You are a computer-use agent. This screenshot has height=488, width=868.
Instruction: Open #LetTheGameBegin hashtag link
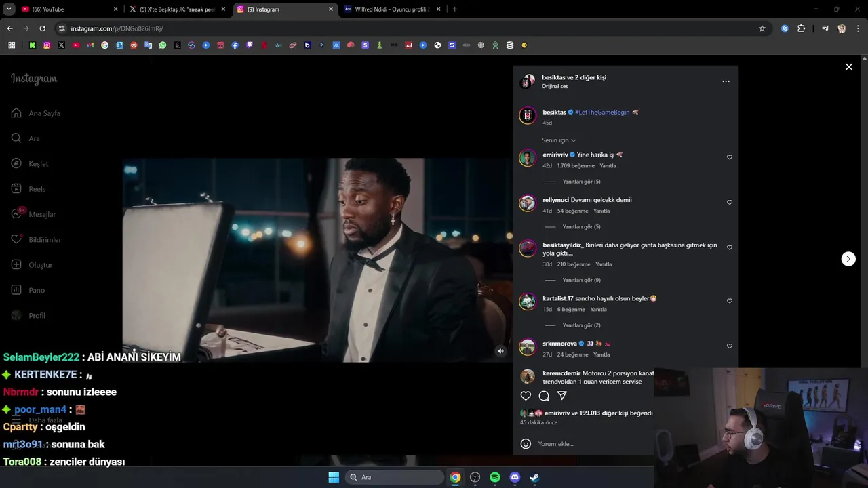(x=602, y=113)
